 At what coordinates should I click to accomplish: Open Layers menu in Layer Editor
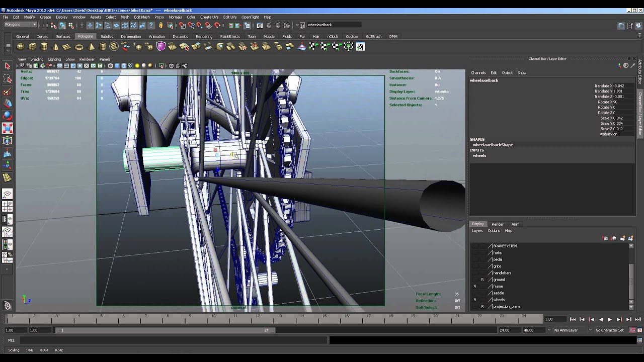(477, 231)
